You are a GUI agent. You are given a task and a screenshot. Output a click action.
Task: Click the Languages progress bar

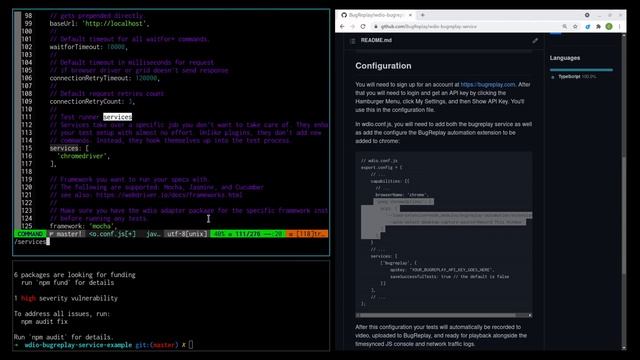[x=581, y=70]
